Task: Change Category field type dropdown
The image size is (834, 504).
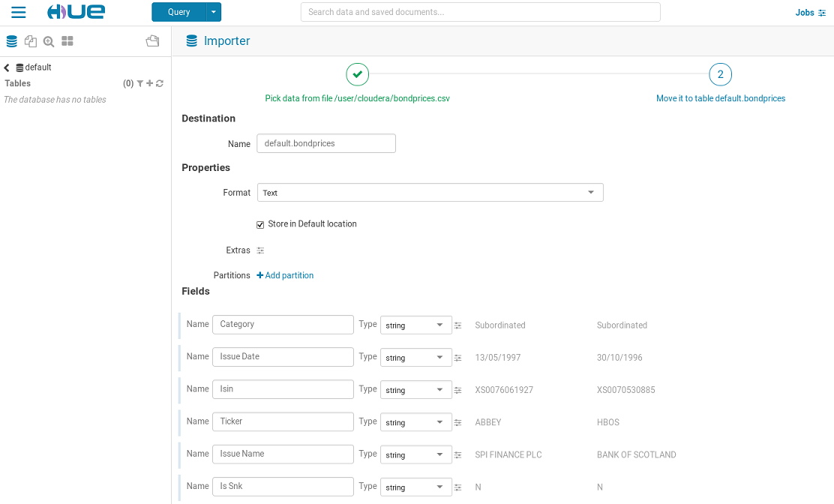Action: pos(416,325)
